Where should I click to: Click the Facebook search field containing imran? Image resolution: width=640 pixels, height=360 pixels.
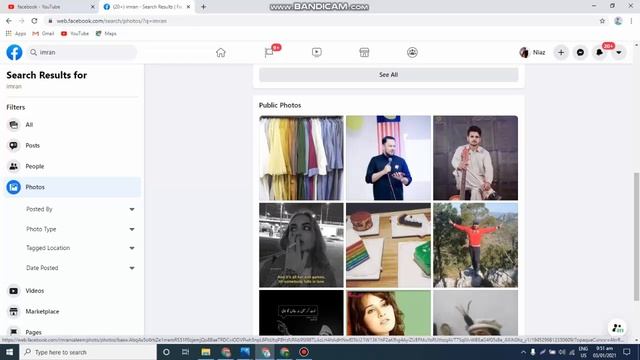[82, 52]
